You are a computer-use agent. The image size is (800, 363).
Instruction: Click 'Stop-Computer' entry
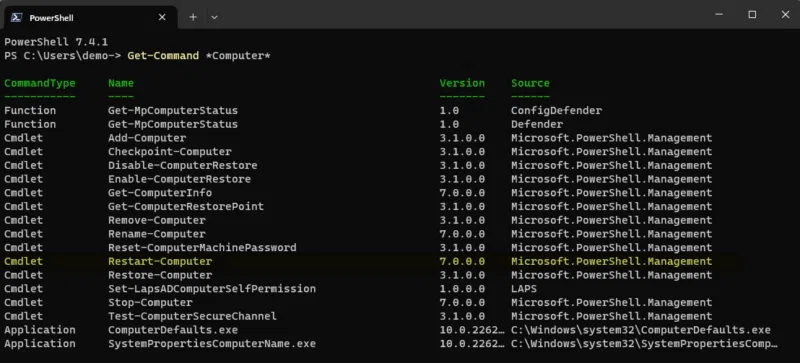(151, 303)
